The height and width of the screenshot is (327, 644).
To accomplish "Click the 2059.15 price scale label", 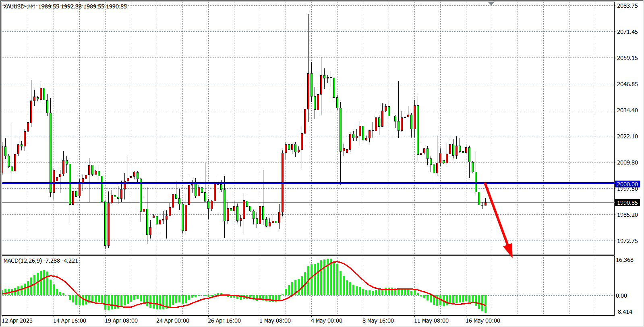I will [x=627, y=58].
